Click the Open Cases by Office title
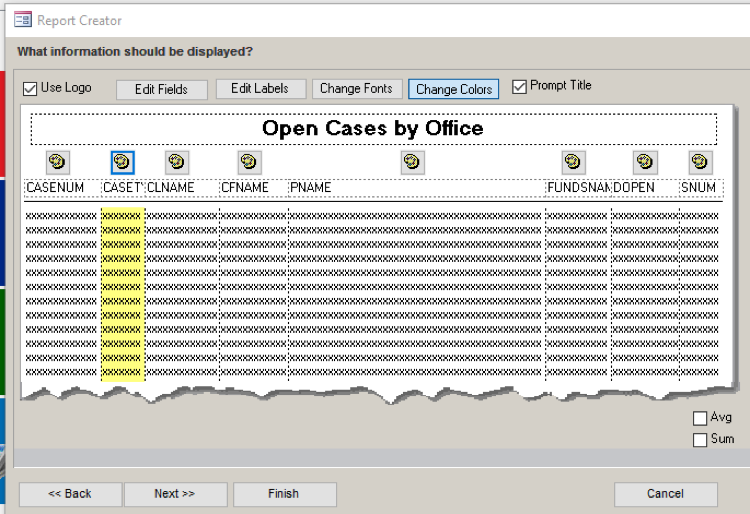750x514 pixels. pyautogui.click(x=373, y=129)
